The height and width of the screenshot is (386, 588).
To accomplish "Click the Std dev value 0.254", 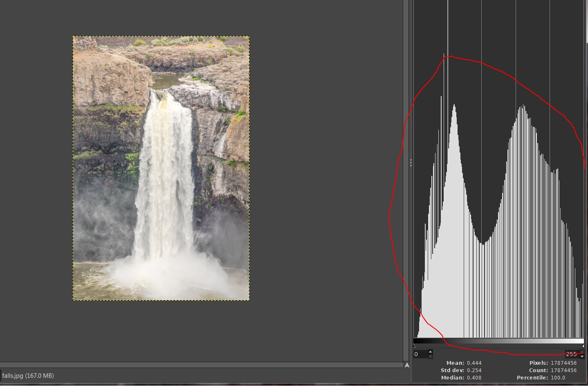I will [474, 370].
